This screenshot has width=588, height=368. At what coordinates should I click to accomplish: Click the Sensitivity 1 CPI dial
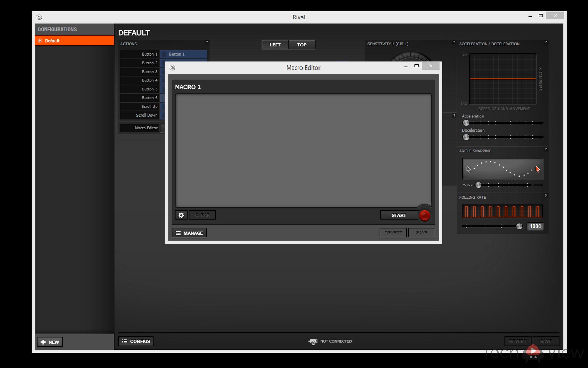[x=411, y=57]
